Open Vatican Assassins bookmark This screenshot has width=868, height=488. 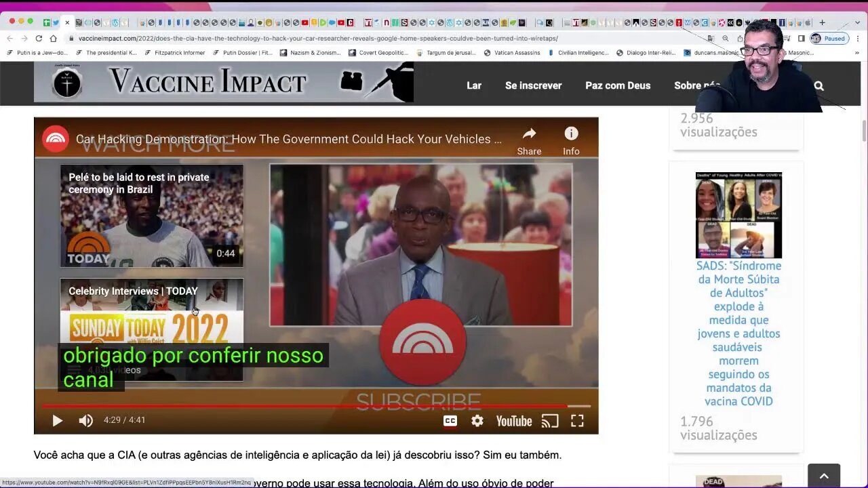coord(511,53)
